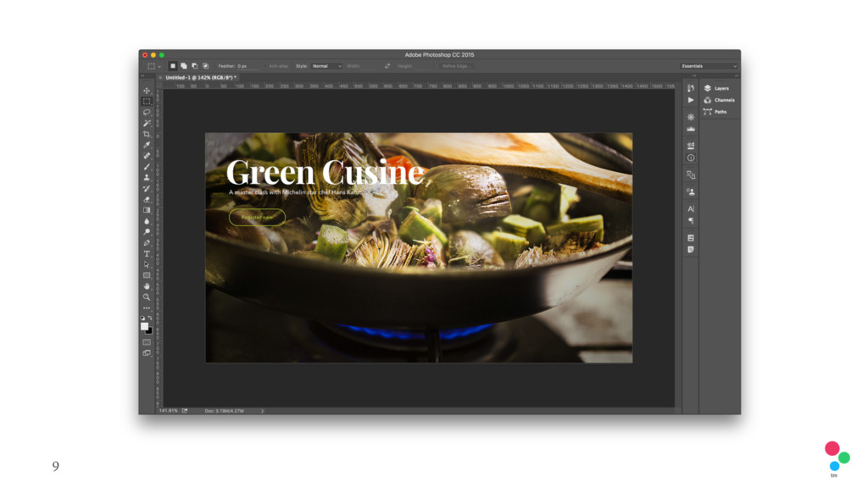Click the Doc size status text
Screen dimensions: 868x488
(x=224, y=411)
